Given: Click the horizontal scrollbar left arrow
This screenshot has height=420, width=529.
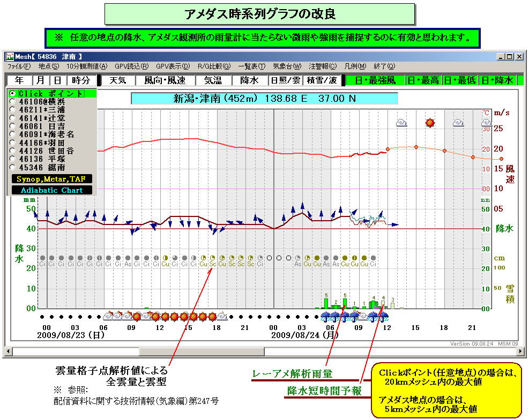Looking at the screenshot, I should [8, 351].
